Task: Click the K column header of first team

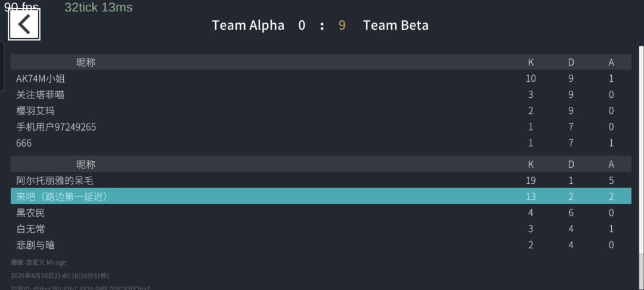Action: pos(531,63)
